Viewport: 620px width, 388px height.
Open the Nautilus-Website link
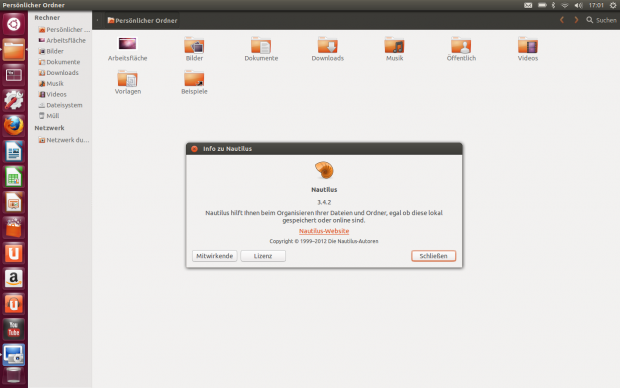(324, 231)
